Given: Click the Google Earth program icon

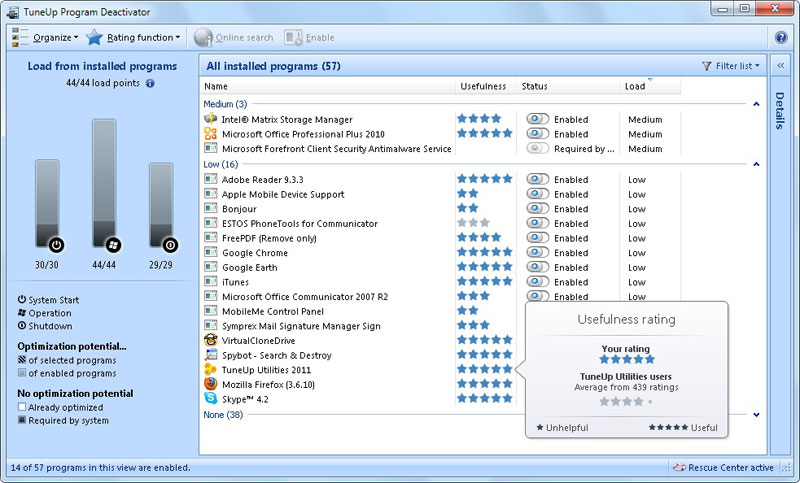Looking at the screenshot, I should click(210, 267).
